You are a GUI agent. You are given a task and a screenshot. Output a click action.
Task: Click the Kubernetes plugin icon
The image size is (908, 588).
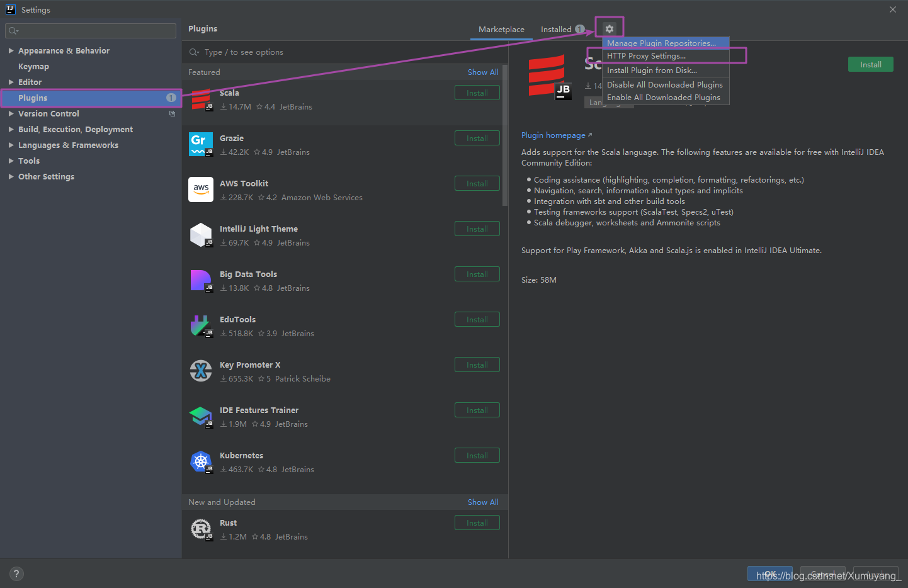(x=201, y=462)
